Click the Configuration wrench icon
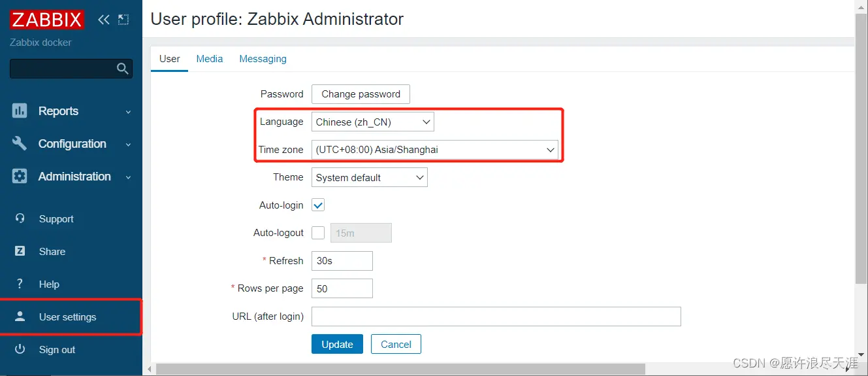The width and height of the screenshot is (868, 376). [20, 144]
